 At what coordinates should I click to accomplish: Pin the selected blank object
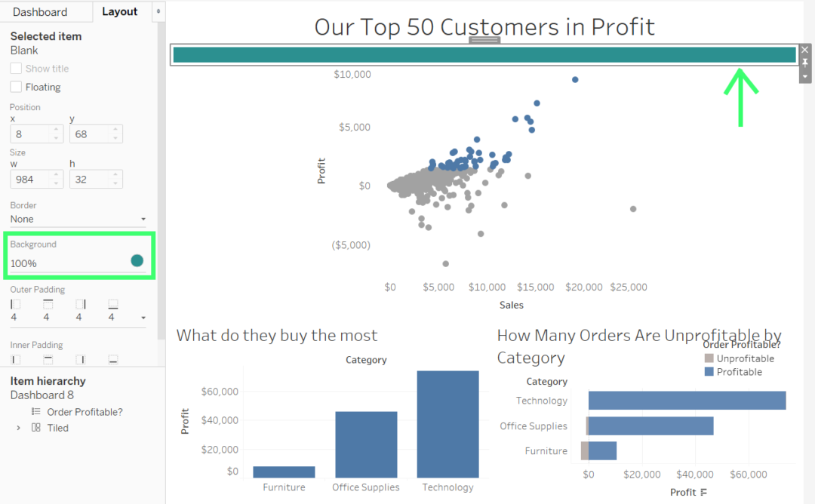click(804, 63)
